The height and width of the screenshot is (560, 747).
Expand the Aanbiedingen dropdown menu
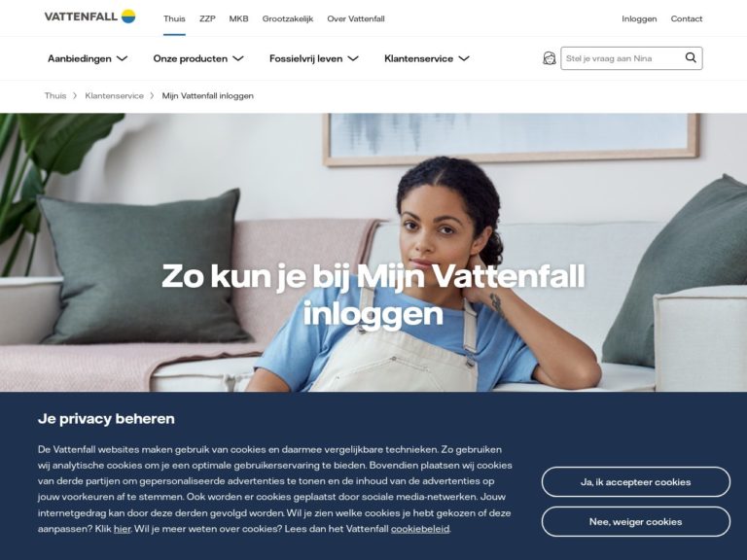tap(88, 58)
